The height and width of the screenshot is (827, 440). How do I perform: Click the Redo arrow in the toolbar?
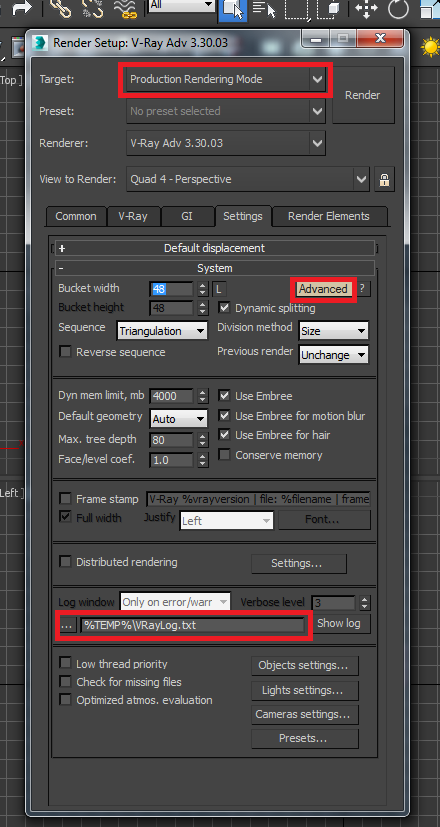tap(21, 8)
